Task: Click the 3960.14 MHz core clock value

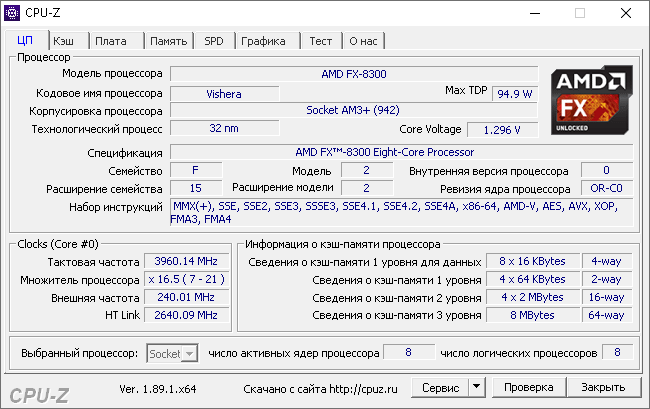Action: pos(187,261)
